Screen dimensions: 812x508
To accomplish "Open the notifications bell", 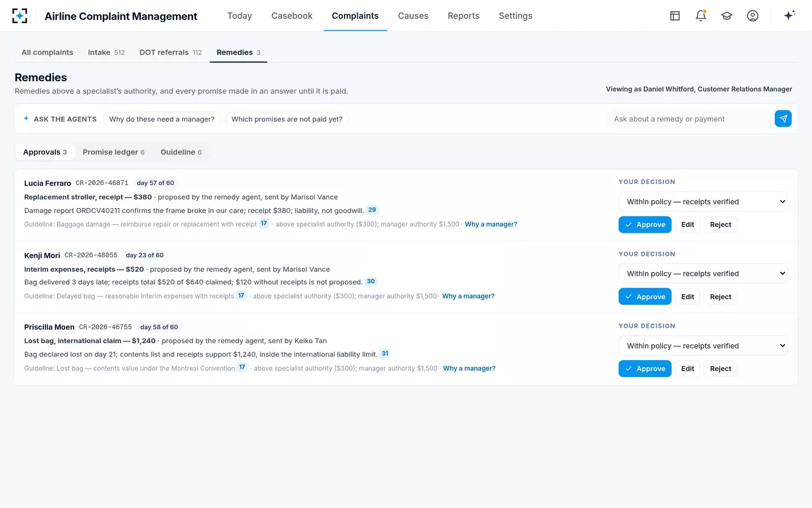I will pos(701,16).
